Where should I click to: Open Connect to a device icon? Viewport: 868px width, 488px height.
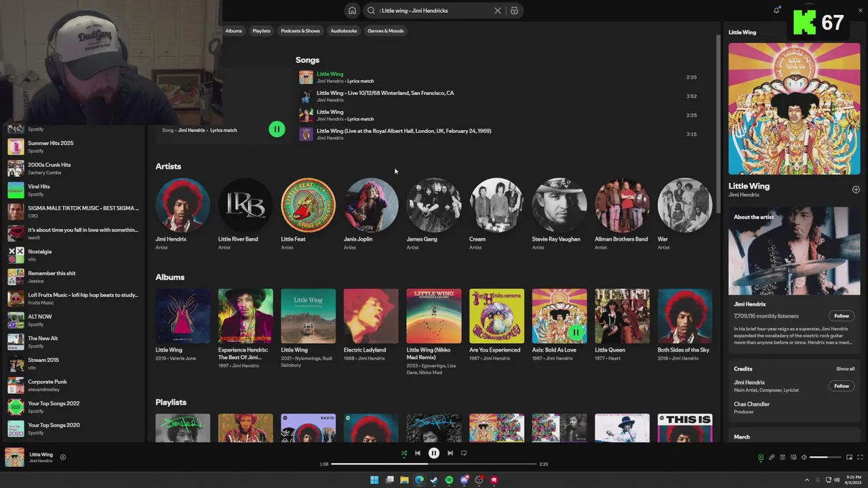(793, 457)
